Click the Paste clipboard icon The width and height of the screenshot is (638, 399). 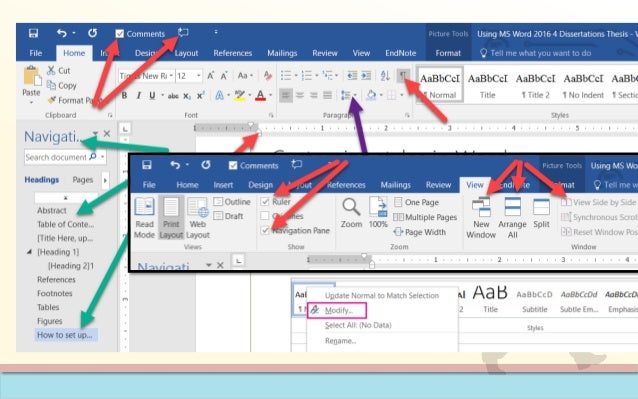click(x=32, y=76)
